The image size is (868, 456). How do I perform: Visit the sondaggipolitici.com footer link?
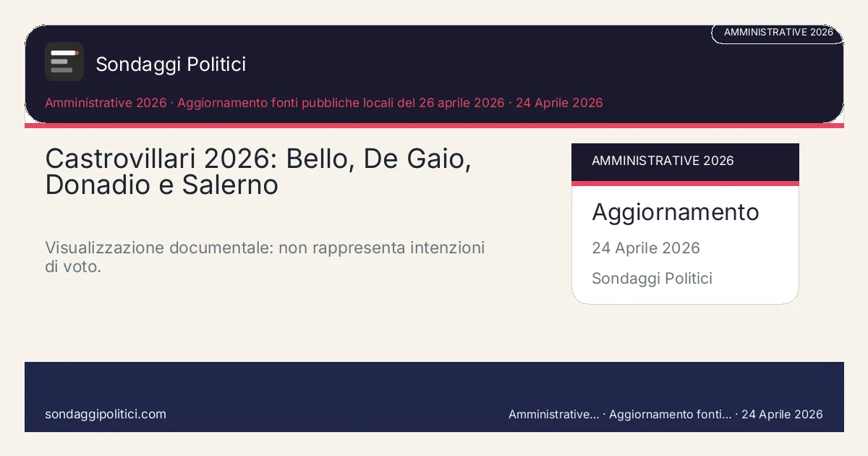click(x=106, y=414)
